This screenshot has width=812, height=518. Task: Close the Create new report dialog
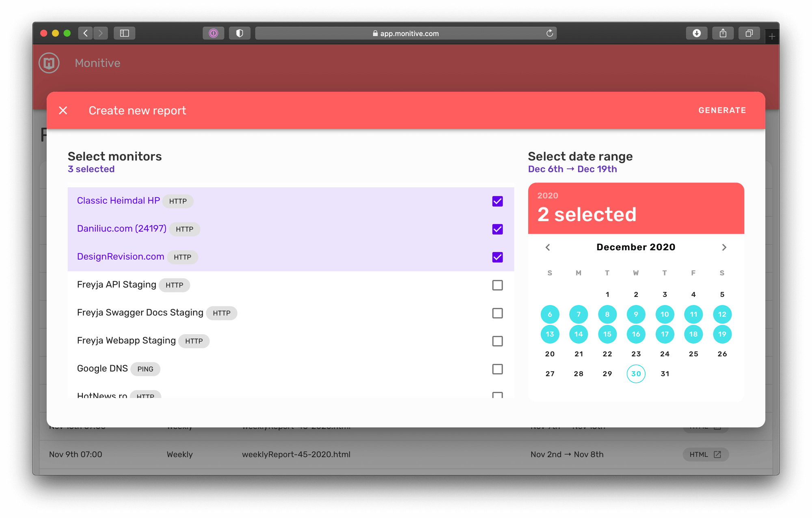pyautogui.click(x=63, y=110)
